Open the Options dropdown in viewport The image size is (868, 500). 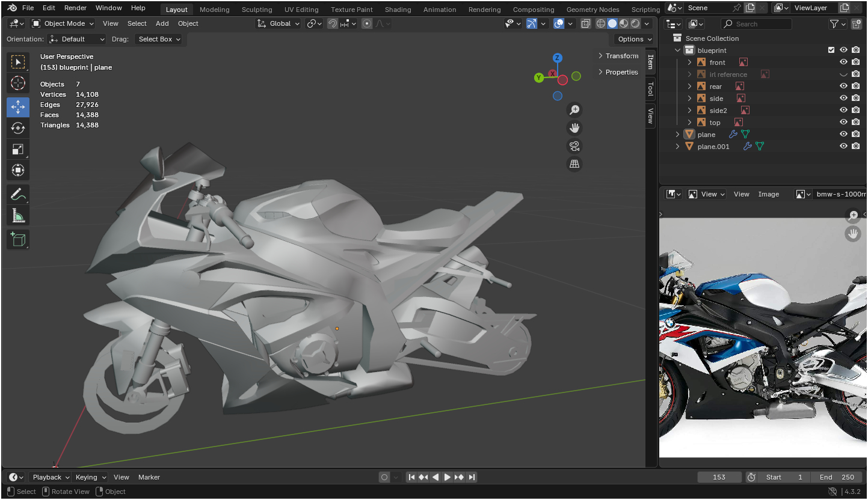point(635,39)
